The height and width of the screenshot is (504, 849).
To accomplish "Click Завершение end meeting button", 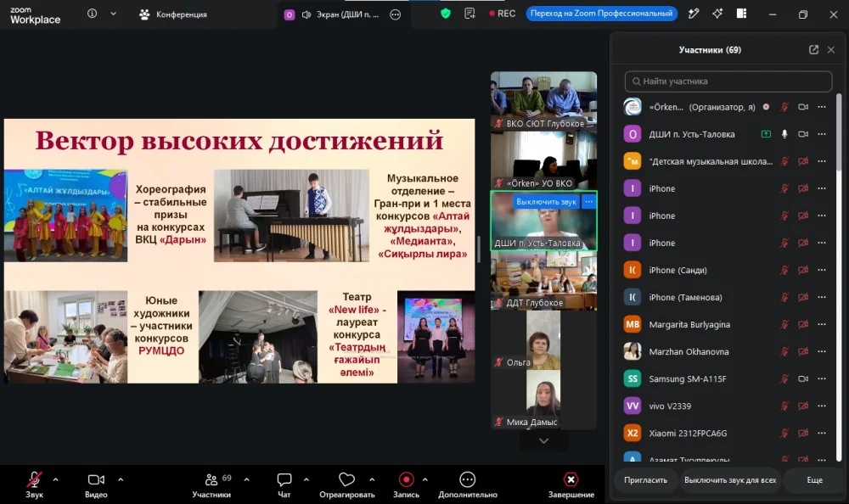I will (571, 484).
